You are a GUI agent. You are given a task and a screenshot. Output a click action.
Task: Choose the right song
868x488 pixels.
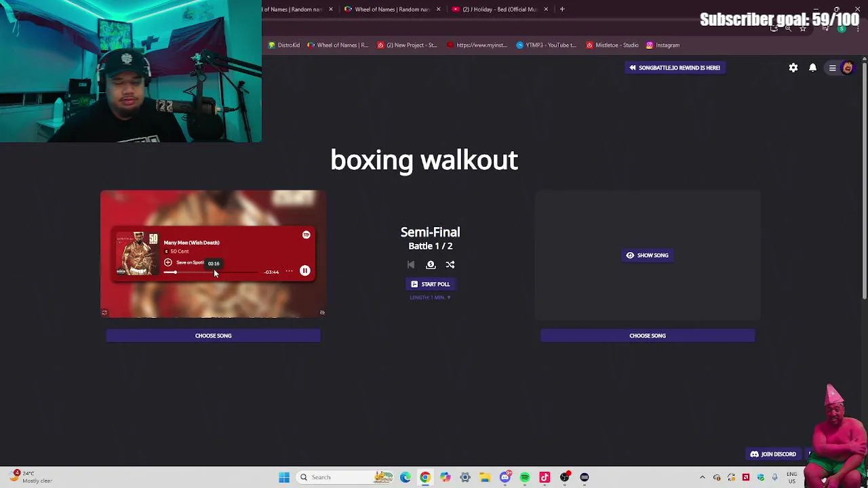click(x=648, y=335)
